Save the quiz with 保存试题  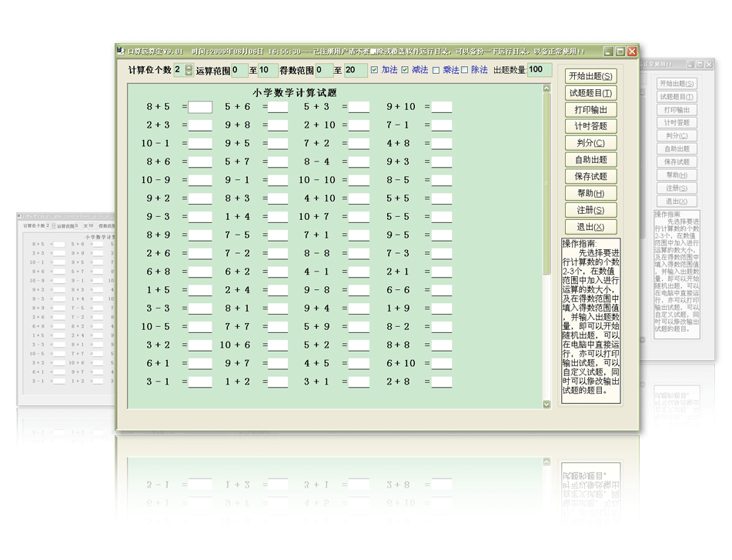coord(590,176)
